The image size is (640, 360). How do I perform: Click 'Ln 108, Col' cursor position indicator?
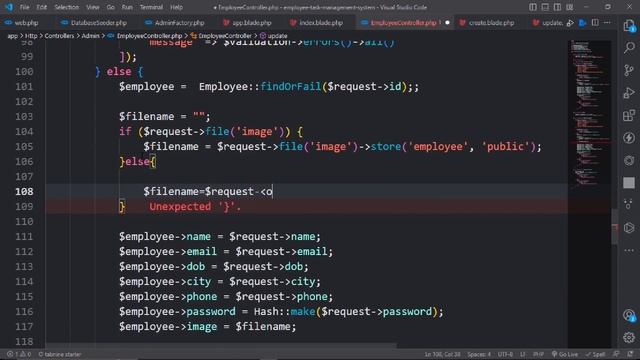(x=442, y=354)
